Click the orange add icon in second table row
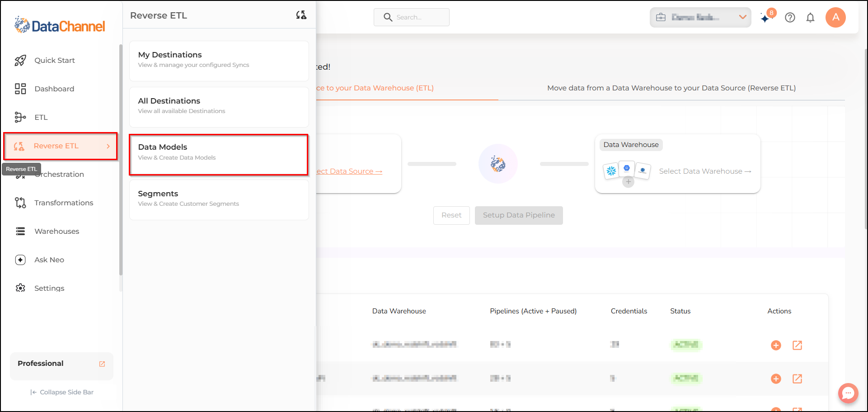This screenshot has width=868, height=412. [776, 379]
